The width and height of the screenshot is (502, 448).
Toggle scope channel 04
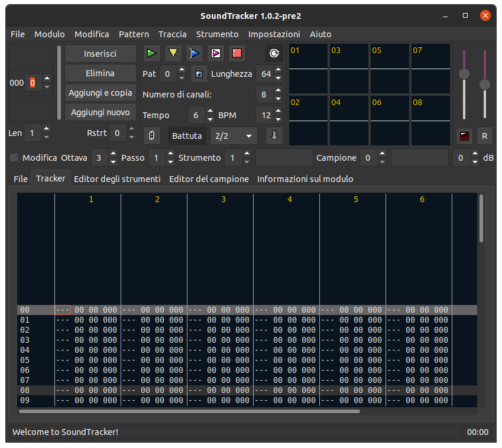tap(349, 121)
